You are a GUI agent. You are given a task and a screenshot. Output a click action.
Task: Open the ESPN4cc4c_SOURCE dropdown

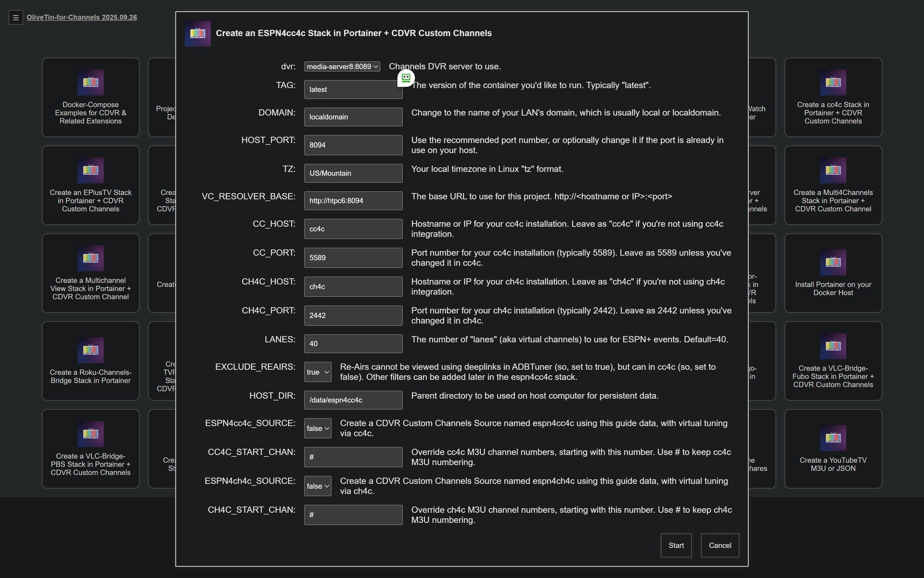tap(318, 429)
